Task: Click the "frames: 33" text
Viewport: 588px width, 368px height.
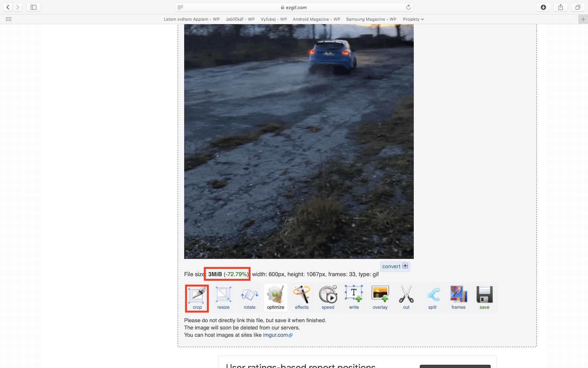Action: pyautogui.click(x=342, y=274)
